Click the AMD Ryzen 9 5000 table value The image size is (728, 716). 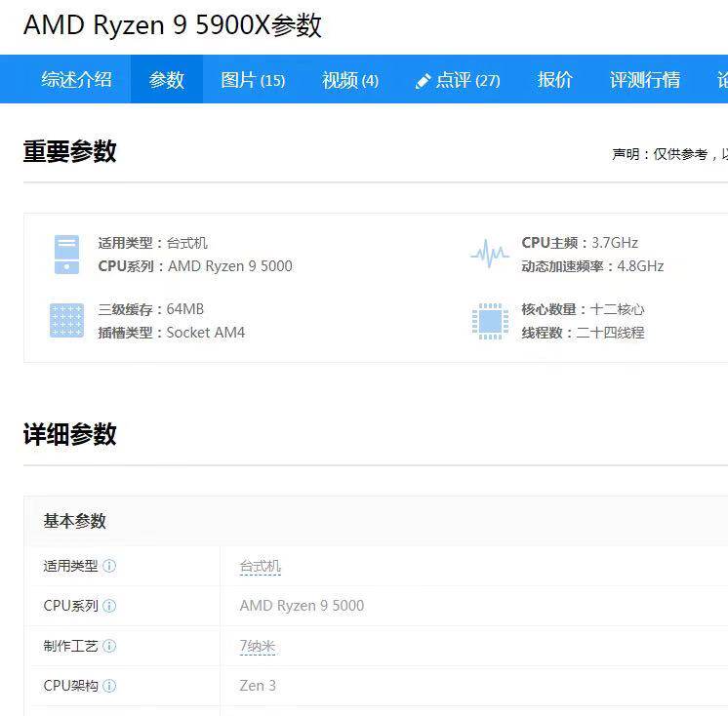point(302,606)
